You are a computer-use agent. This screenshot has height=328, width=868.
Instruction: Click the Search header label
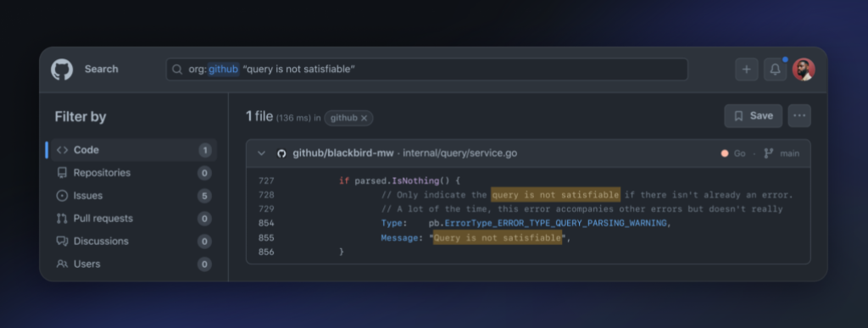point(102,69)
